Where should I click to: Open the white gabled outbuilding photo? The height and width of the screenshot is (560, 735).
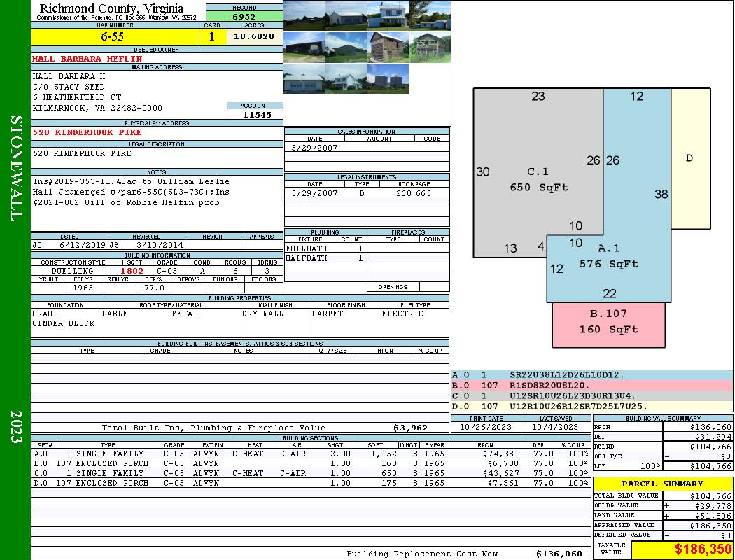point(346,16)
